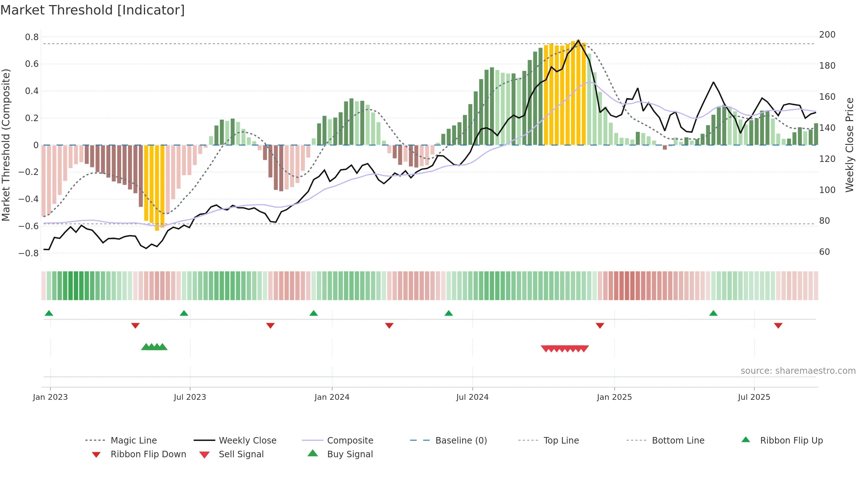Click the red flip-down triangle in spring 2023

point(135,326)
